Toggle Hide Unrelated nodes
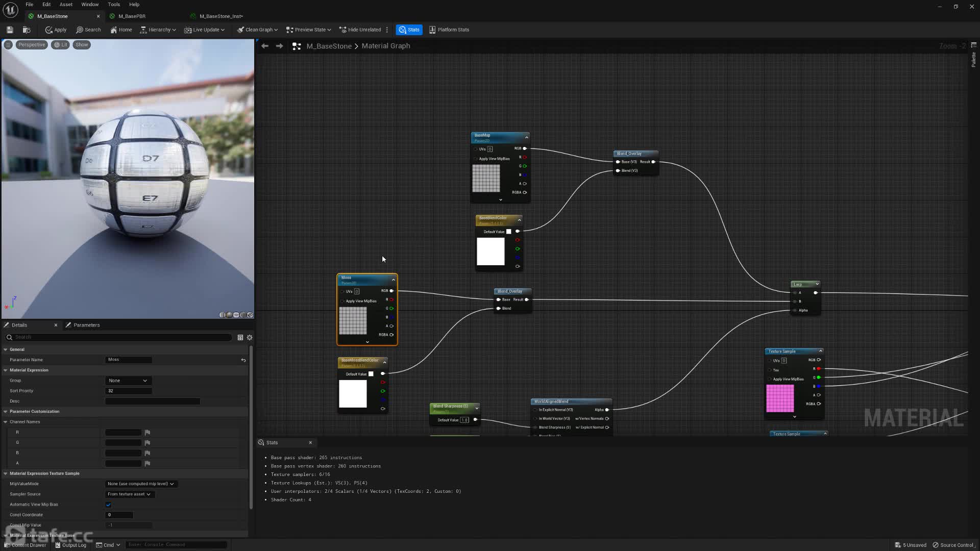 [360, 30]
